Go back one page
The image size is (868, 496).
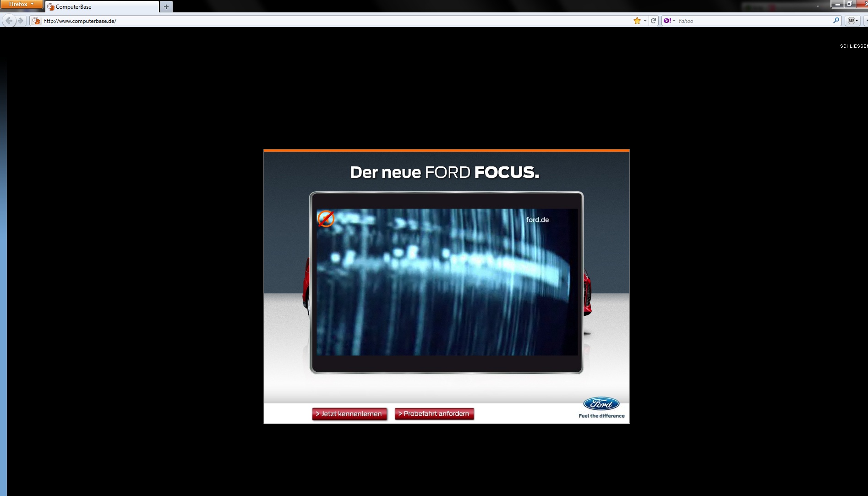point(9,21)
